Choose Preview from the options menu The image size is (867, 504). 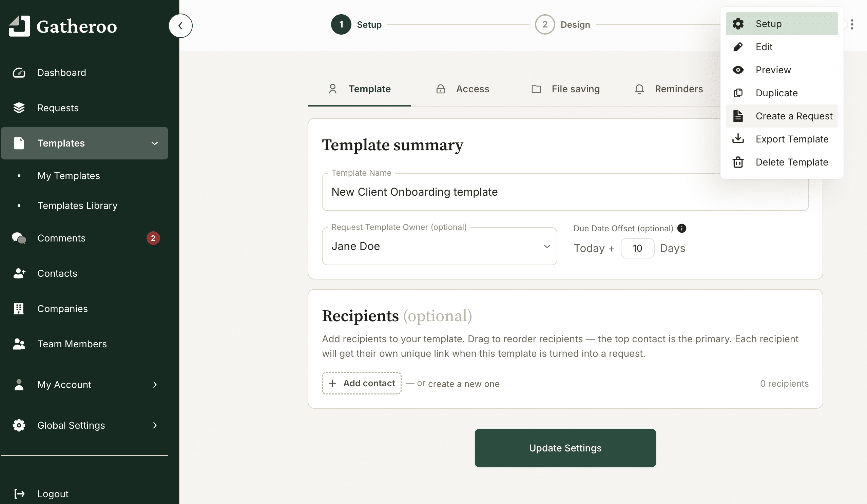coord(782,70)
